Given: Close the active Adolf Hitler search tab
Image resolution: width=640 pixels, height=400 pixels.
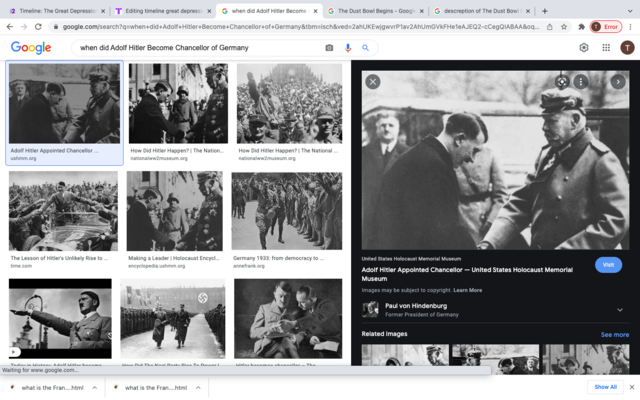Looking at the screenshot, I should [x=316, y=11].
